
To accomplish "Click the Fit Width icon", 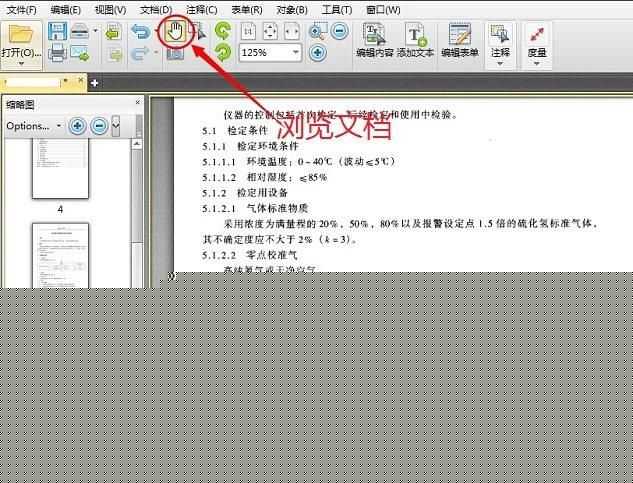I will point(292,31).
